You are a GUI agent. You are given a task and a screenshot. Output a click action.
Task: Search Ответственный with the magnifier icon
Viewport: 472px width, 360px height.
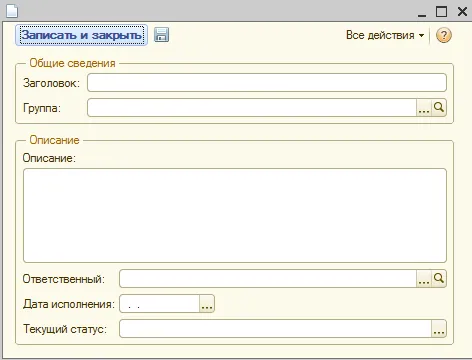(439, 279)
